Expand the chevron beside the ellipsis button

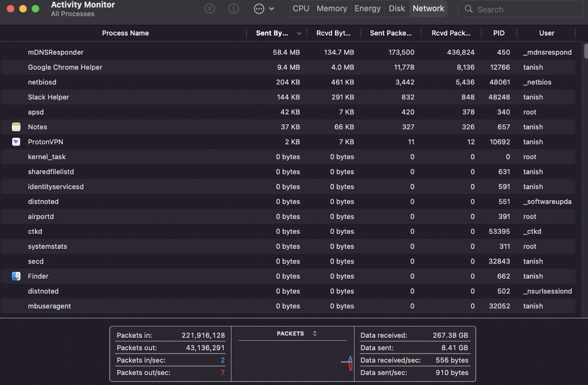tap(272, 9)
